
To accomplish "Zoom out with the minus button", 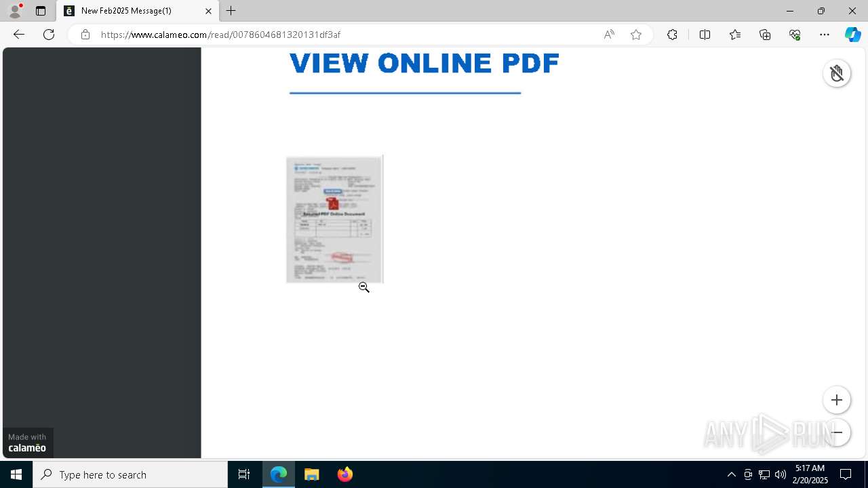I will click(837, 432).
